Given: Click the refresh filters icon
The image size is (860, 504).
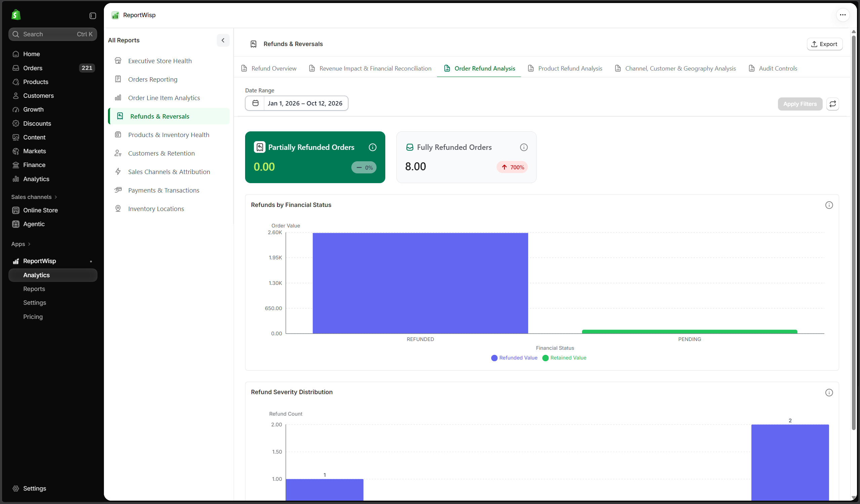Looking at the screenshot, I should 833,104.
